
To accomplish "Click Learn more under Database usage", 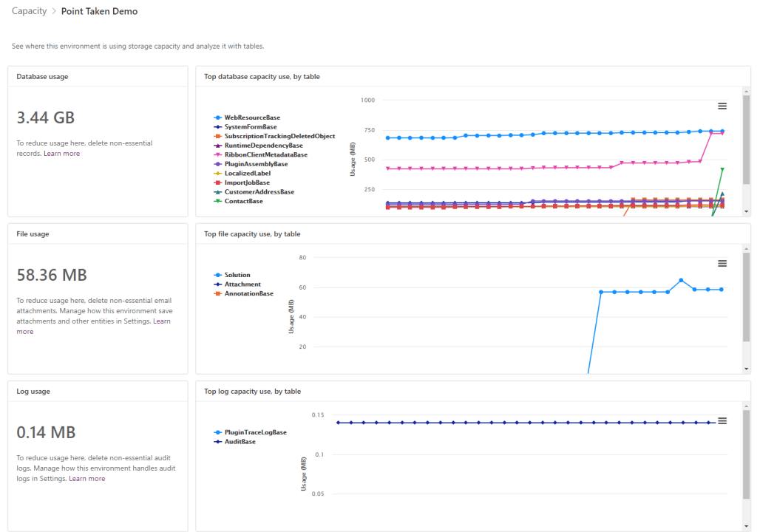I will (61, 154).
